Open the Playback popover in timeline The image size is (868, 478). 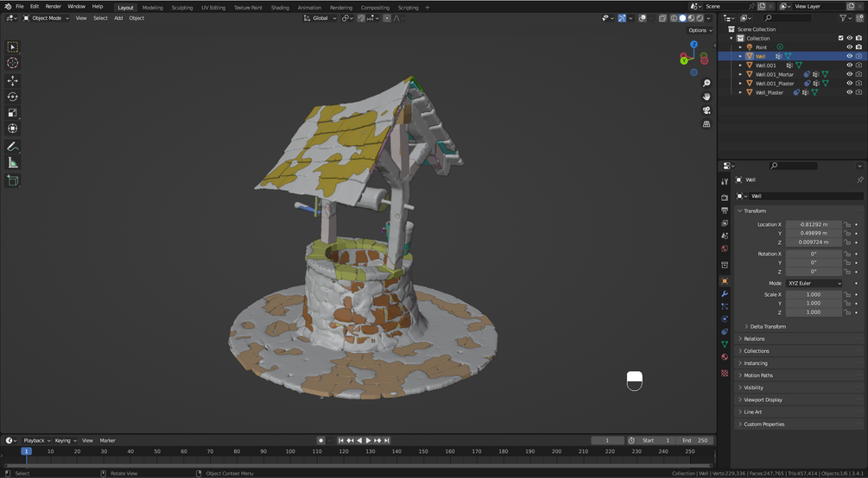(x=36, y=440)
